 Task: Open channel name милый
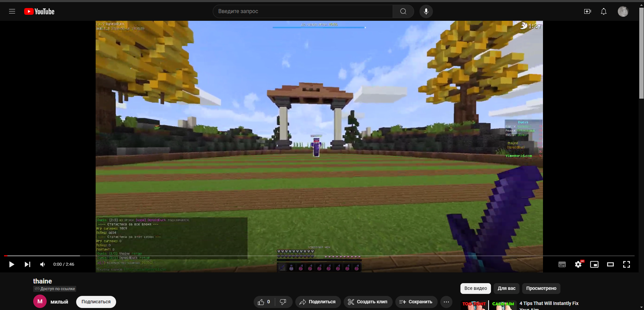point(59,302)
